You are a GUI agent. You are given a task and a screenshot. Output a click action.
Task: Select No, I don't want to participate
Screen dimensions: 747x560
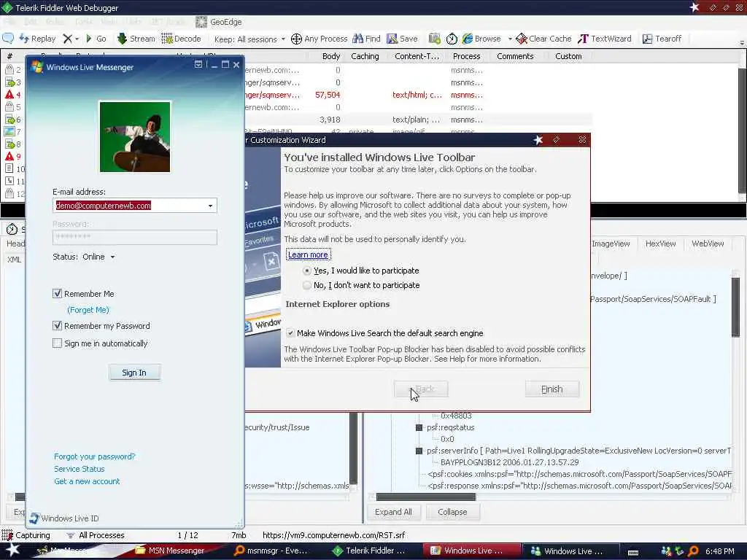click(x=307, y=285)
